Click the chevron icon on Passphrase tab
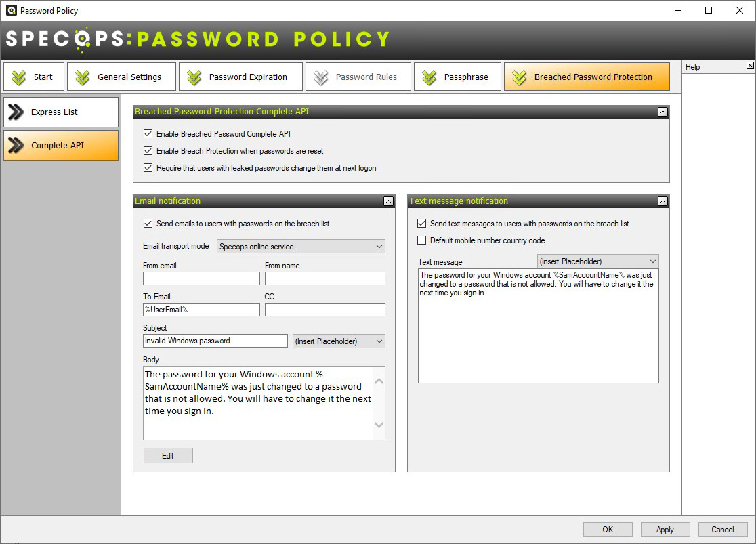 point(429,77)
